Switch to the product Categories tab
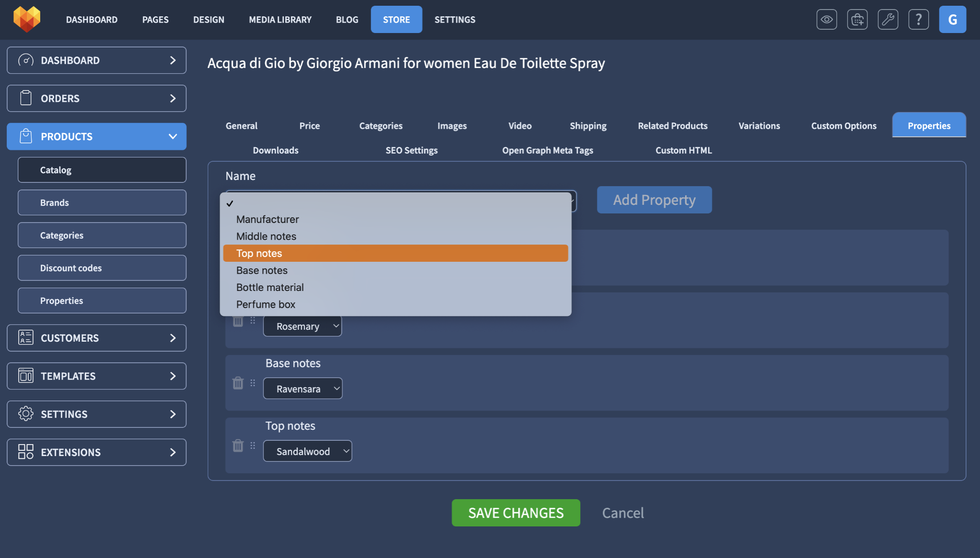This screenshot has height=558, width=980. [x=381, y=125]
